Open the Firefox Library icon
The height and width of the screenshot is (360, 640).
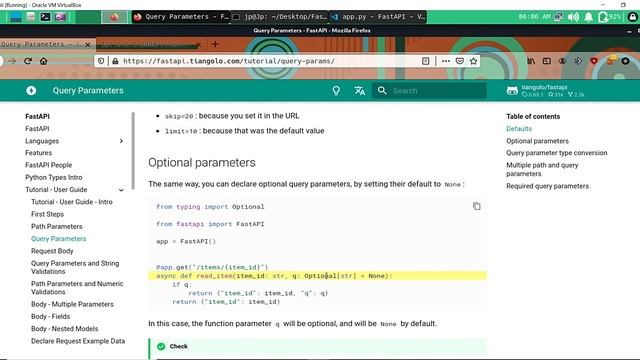click(531, 61)
